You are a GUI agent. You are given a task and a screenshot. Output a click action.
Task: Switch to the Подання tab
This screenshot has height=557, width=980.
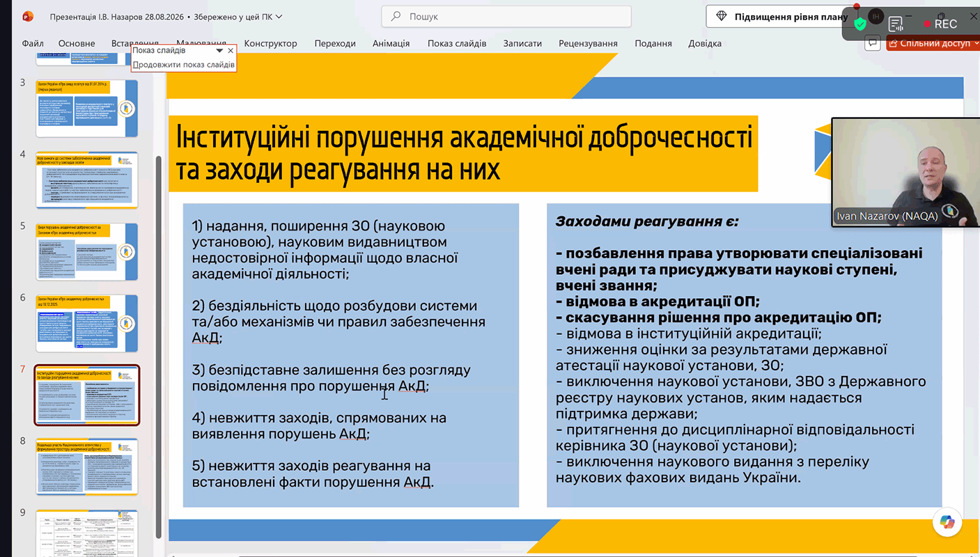653,43
